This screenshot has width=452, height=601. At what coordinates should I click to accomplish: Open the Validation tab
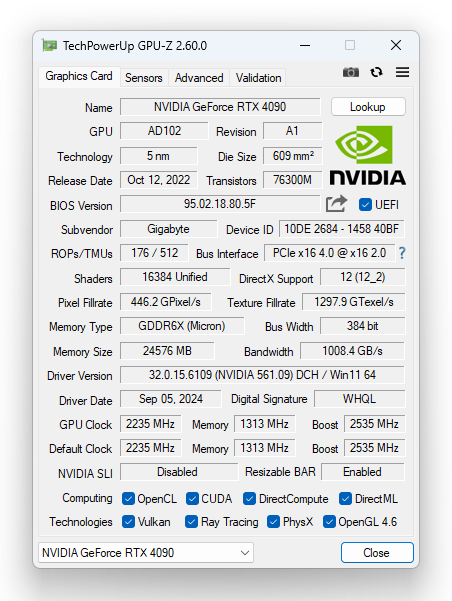pyautogui.click(x=258, y=78)
